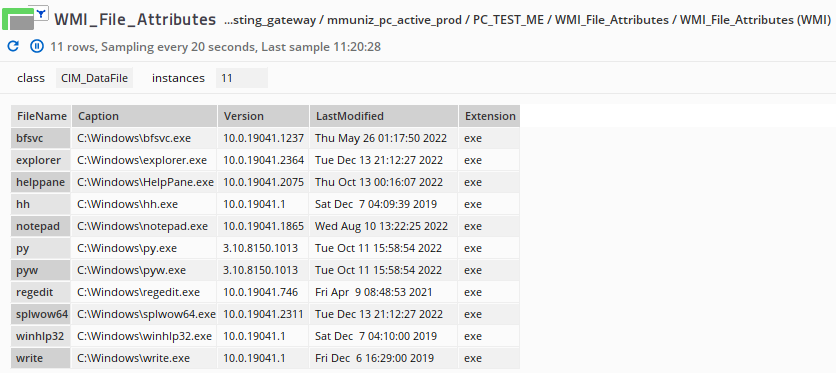Sort by the FileName column header
Screen dimensions: 836x373
tap(42, 116)
